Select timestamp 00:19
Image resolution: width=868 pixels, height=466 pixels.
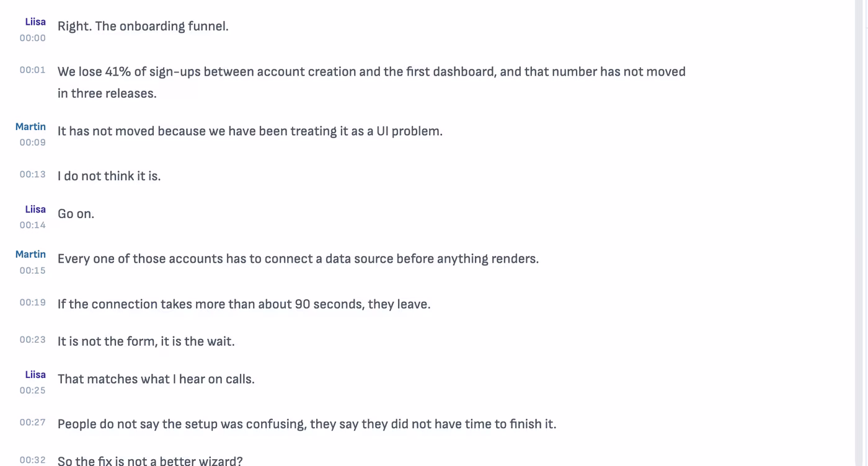point(32,302)
